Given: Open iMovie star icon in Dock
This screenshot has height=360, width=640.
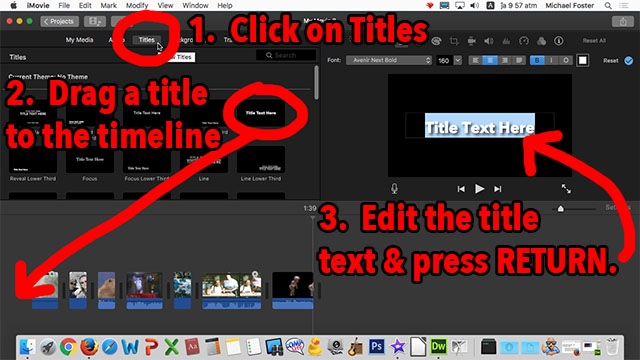Looking at the screenshot, I should (398, 347).
